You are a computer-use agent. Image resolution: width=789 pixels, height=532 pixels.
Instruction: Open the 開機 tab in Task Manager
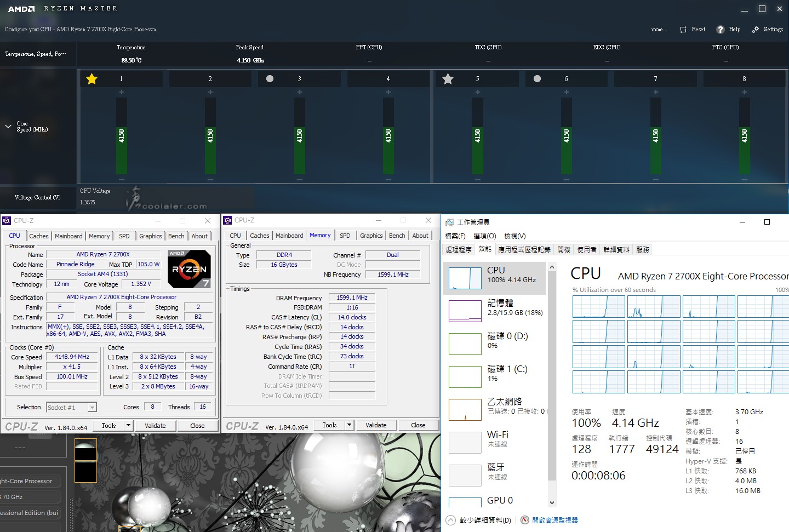pos(564,249)
